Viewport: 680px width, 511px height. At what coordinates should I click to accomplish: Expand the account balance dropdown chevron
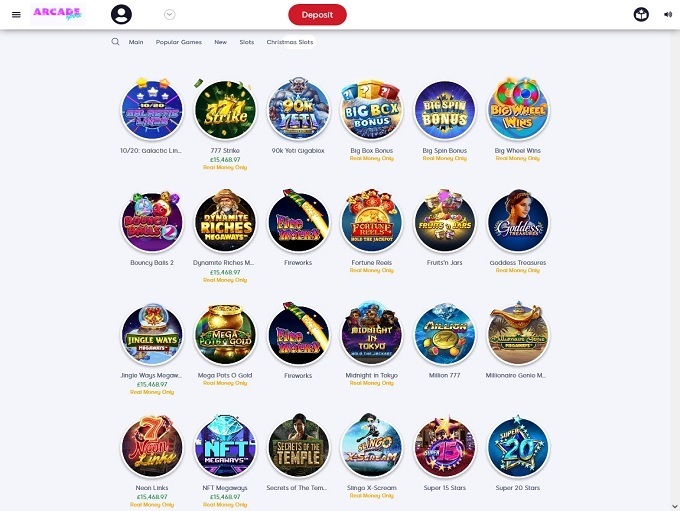(x=170, y=15)
